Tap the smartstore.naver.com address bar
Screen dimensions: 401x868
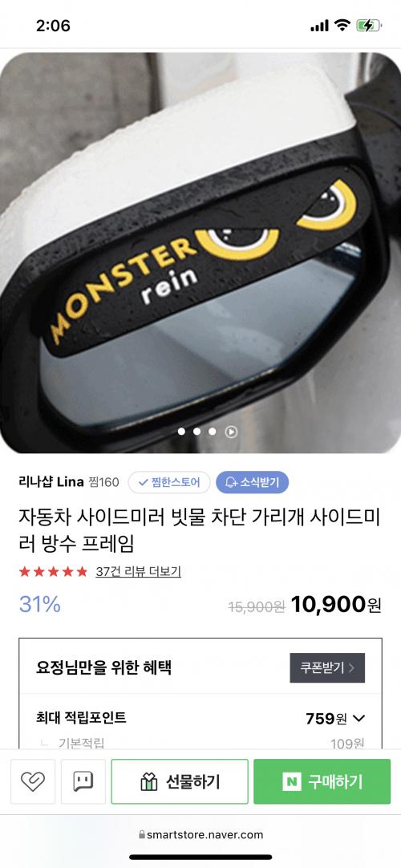200,835
